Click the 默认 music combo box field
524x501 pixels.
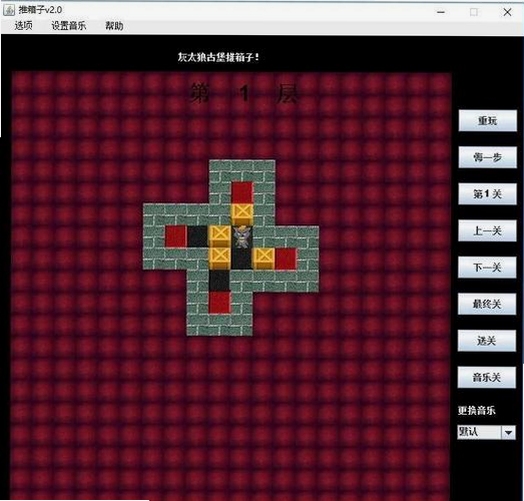click(x=486, y=432)
